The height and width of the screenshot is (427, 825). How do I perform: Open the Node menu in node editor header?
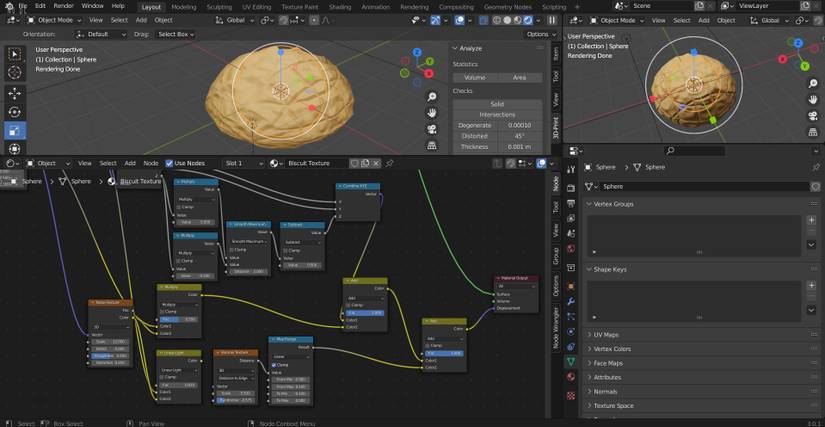pos(151,164)
